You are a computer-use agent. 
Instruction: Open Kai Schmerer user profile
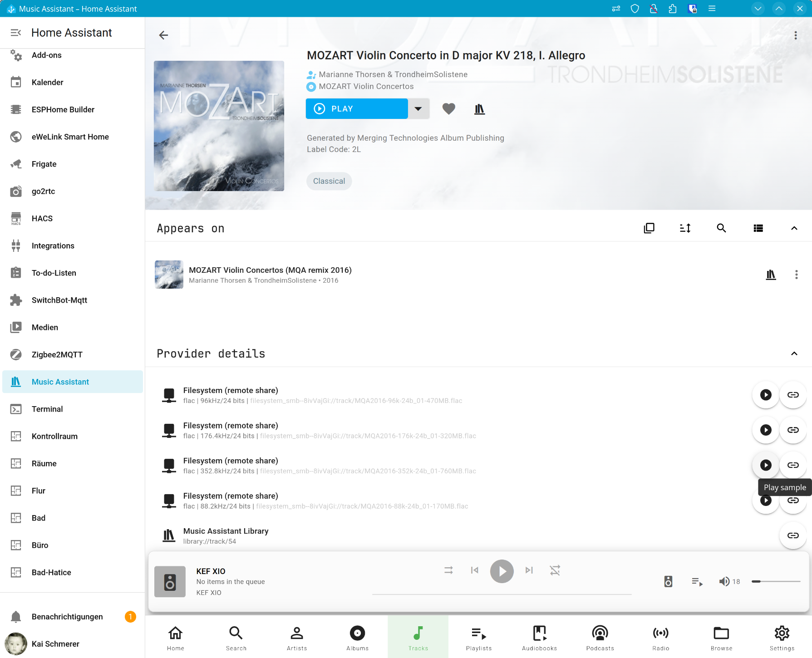pyautogui.click(x=73, y=644)
